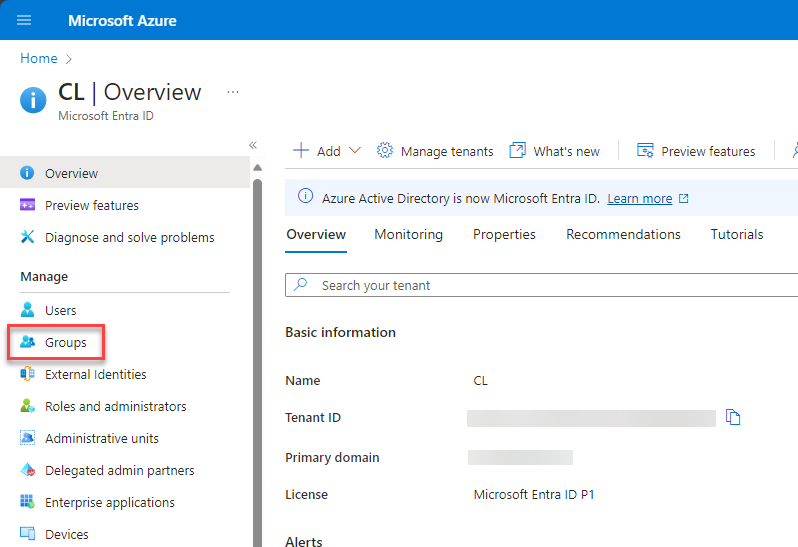Open Groups under Manage
The height and width of the screenshot is (547, 798).
pyautogui.click(x=66, y=342)
